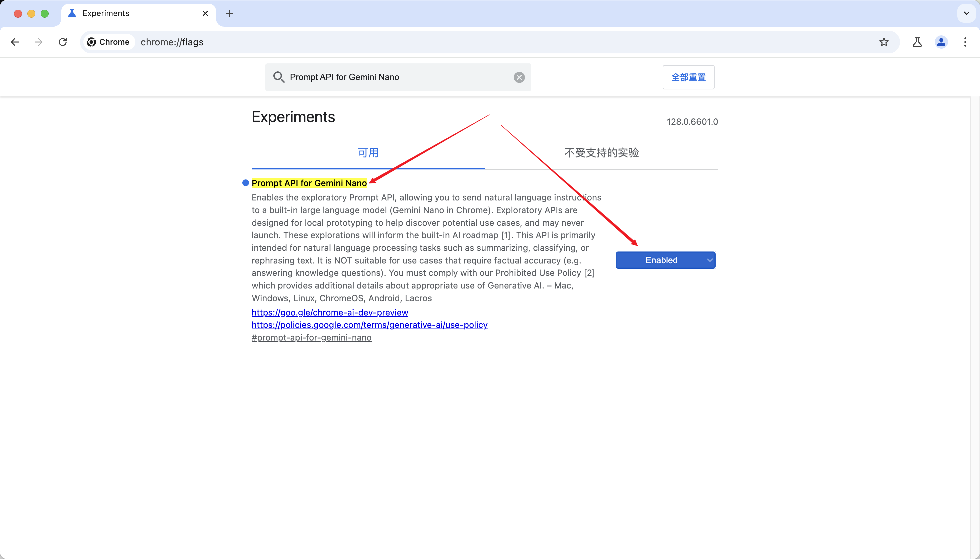Click the macOS yellow minimize button
The image size is (980, 559).
tap(31, 13)
